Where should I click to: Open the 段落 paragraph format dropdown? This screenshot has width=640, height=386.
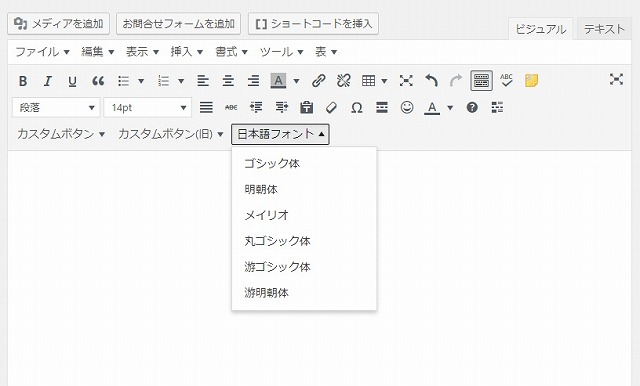point(56,108)
